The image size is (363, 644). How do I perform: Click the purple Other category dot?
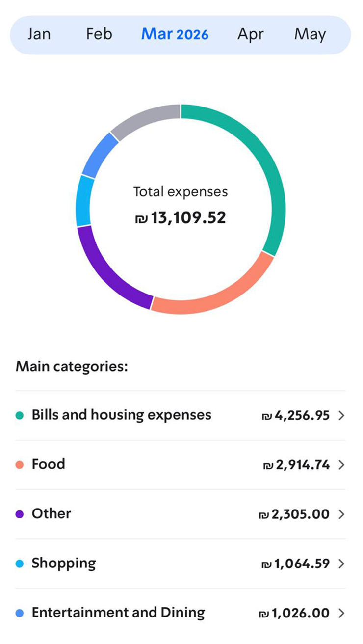click(x=20, y=514)
